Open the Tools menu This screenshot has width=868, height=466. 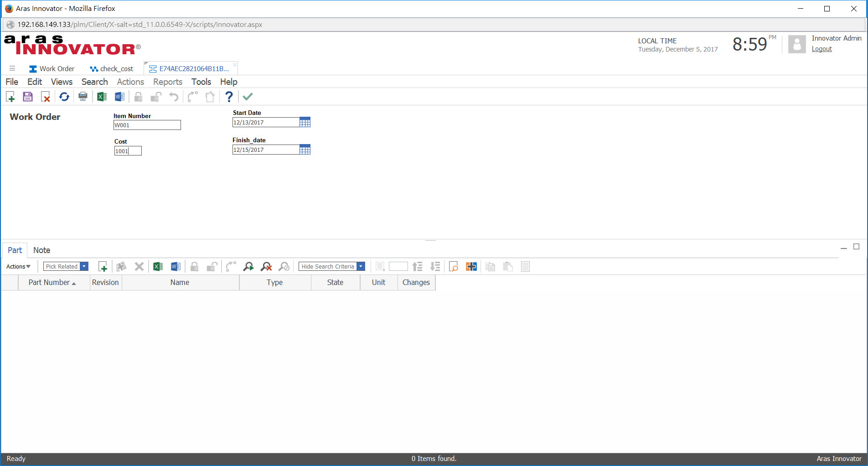201,82
